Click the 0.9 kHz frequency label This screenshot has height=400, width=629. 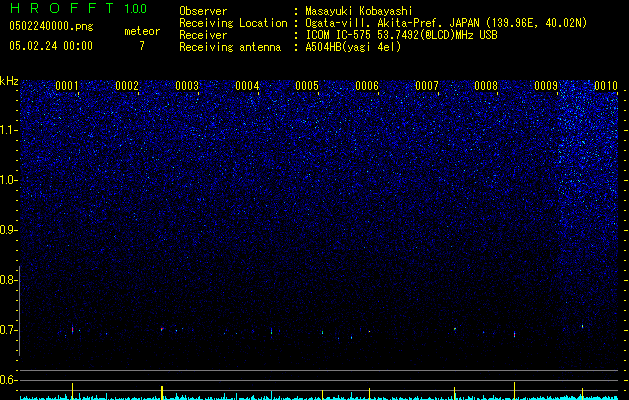[9, 230]
